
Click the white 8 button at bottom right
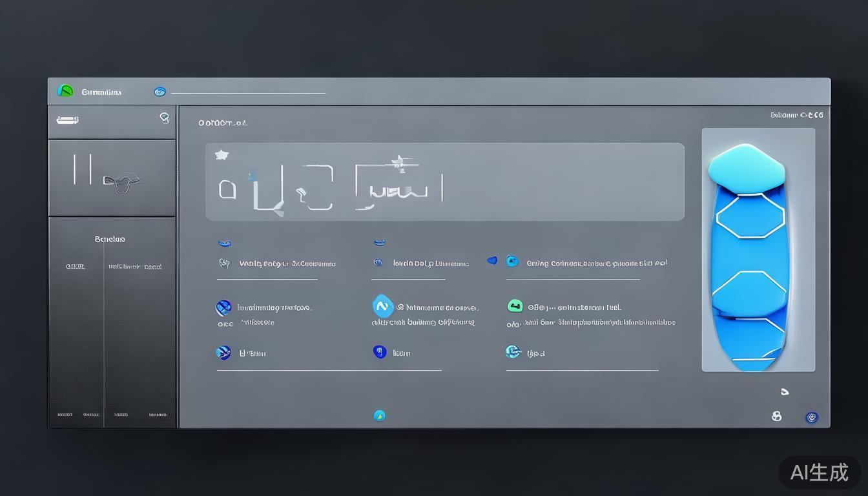(777, 417)
